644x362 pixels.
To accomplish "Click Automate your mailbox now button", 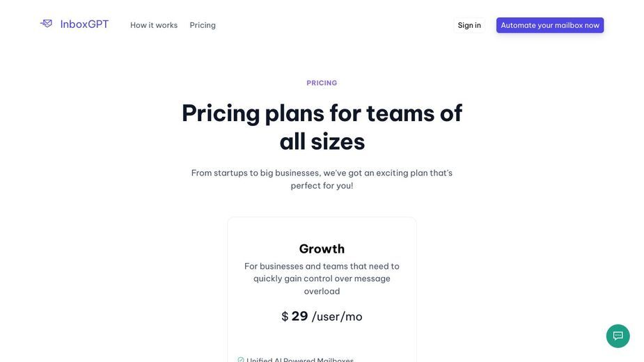I will (550, 25).
